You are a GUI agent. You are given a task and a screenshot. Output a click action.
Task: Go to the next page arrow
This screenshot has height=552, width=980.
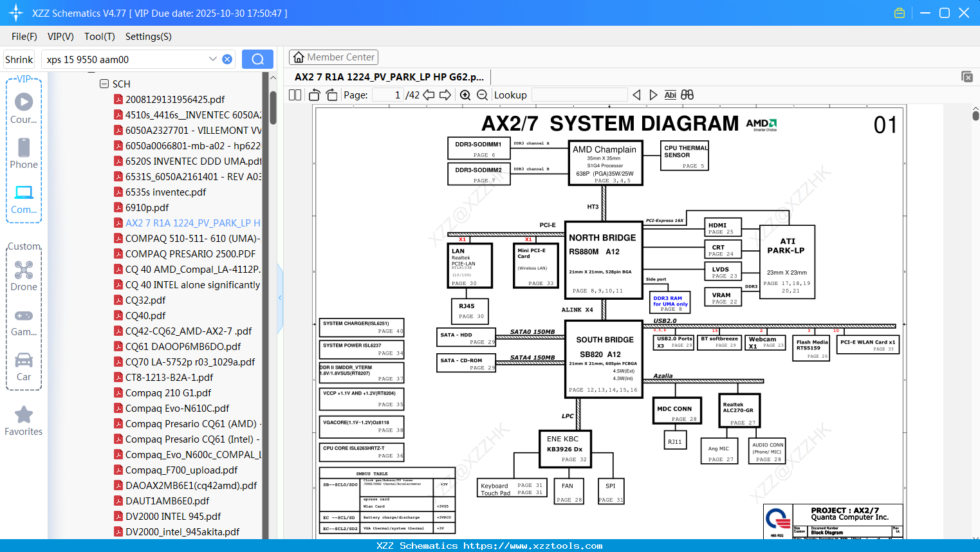tap(445, 95)
